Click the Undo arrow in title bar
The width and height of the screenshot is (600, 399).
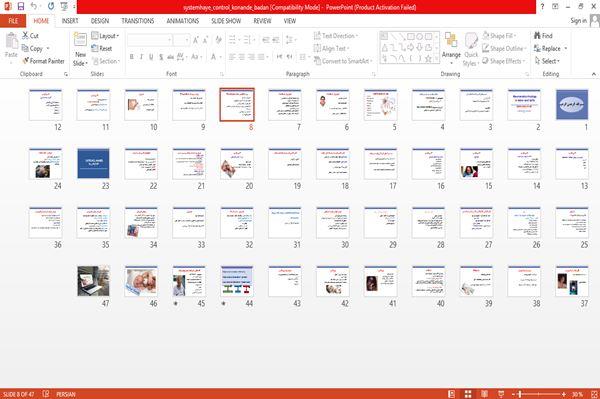[x=34, y=7]
